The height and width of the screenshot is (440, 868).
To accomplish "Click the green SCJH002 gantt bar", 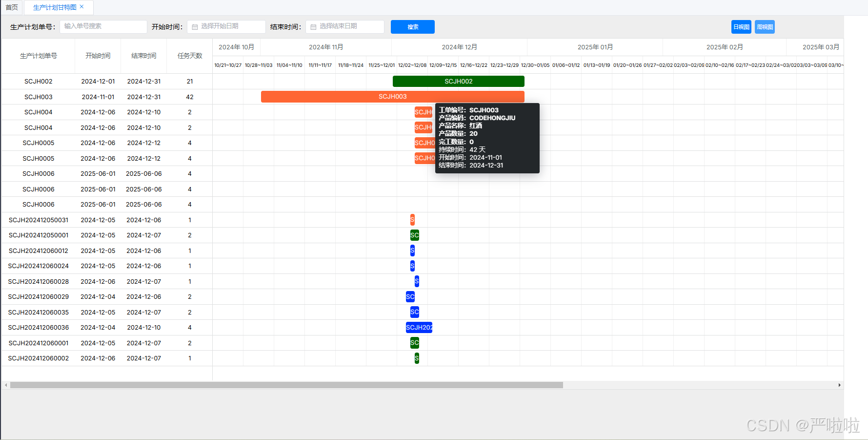I will [459, 81].
